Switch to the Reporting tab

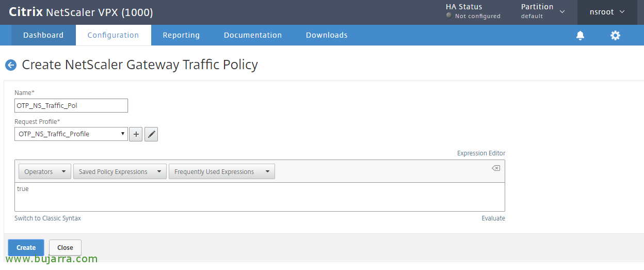(x=181, y=35)
